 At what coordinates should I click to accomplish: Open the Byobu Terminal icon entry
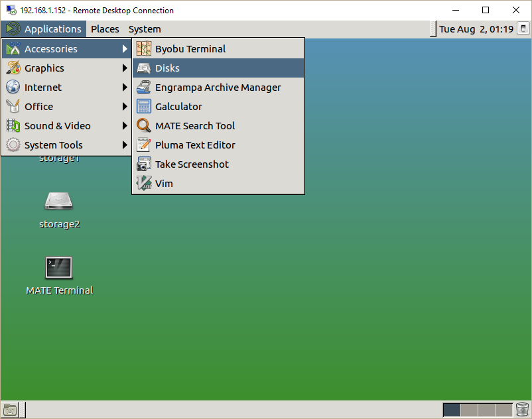(143, 49)
